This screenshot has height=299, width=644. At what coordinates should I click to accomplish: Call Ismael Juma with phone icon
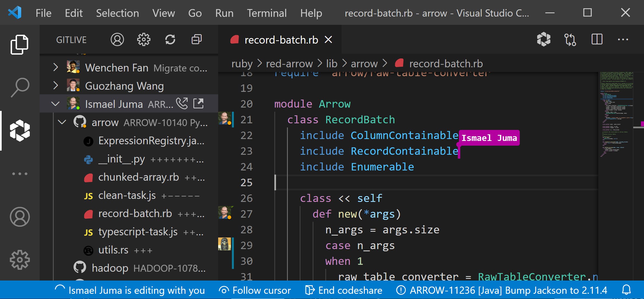[182, 103]
